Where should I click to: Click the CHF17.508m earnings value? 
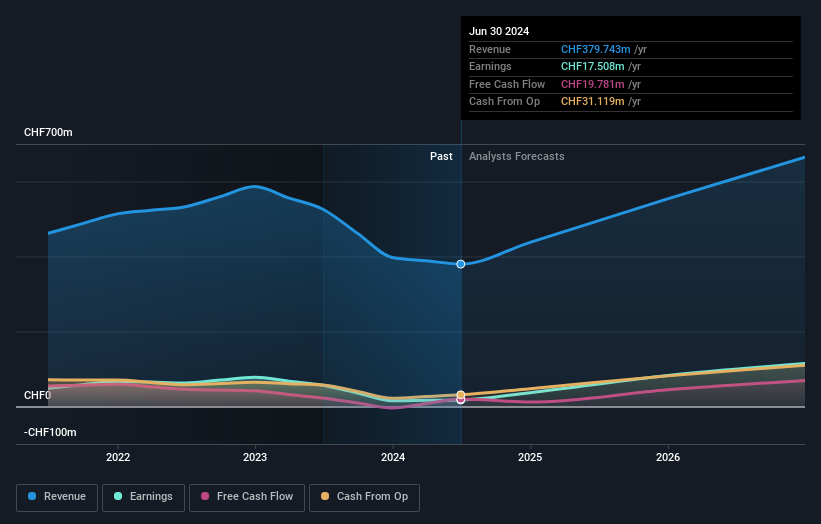point(593,66)
